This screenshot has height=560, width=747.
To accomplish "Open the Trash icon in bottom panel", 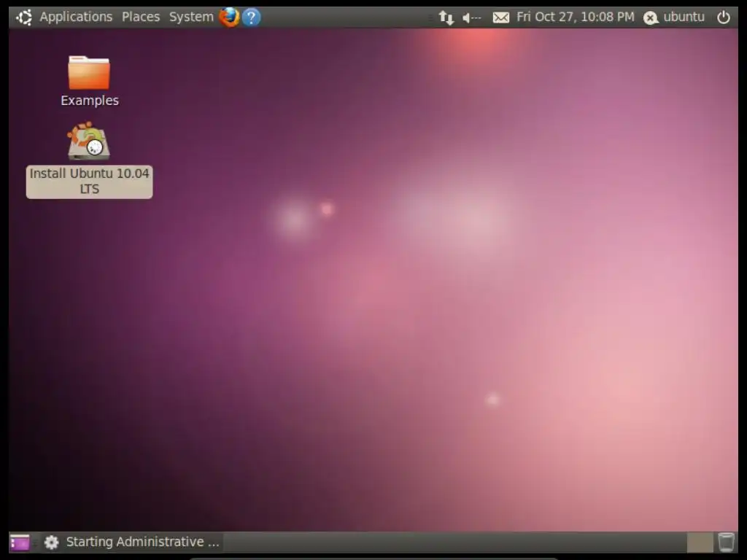I will pos(726,542).
